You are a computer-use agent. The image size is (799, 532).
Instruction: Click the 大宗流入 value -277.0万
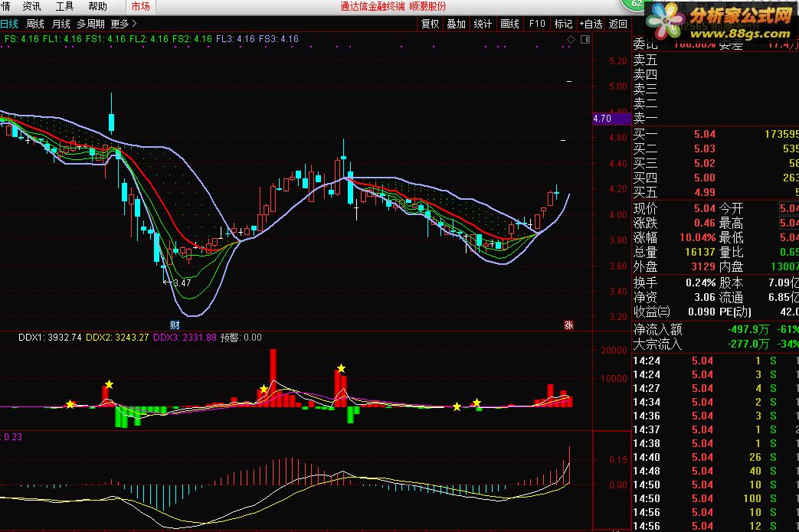(748, 344)
